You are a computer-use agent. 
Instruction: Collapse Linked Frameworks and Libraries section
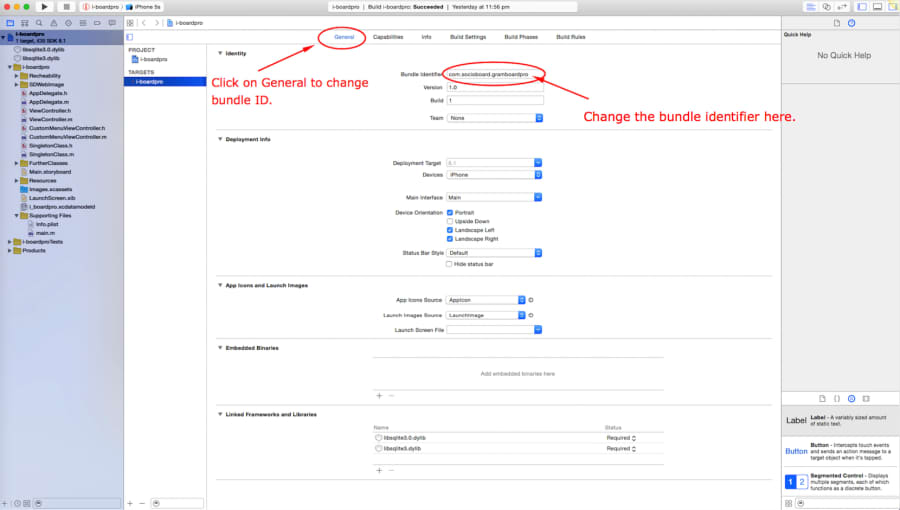[x=220, y=414]
